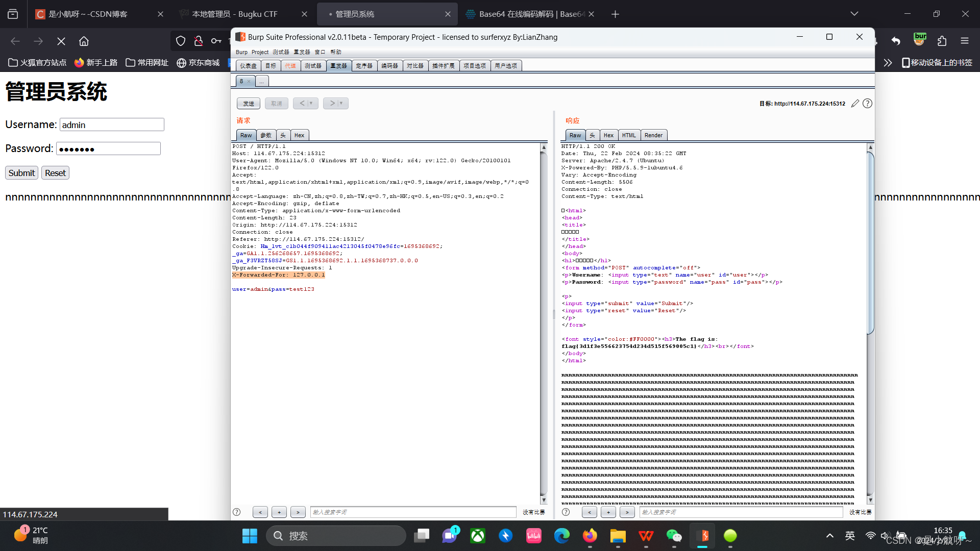The width and height of the screenshot is (980, 551).
Task: Click response search next match button
Action: tap(627, 512)
